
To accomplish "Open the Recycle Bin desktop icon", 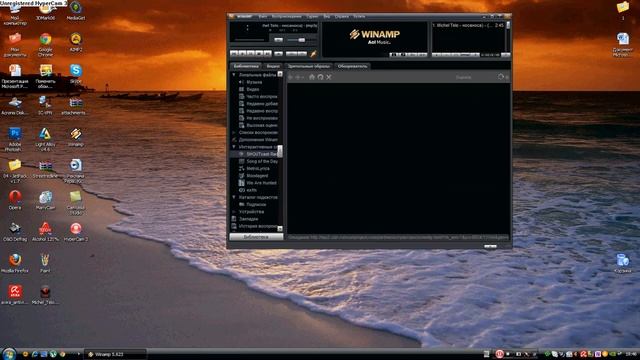I will click(623, 263).
